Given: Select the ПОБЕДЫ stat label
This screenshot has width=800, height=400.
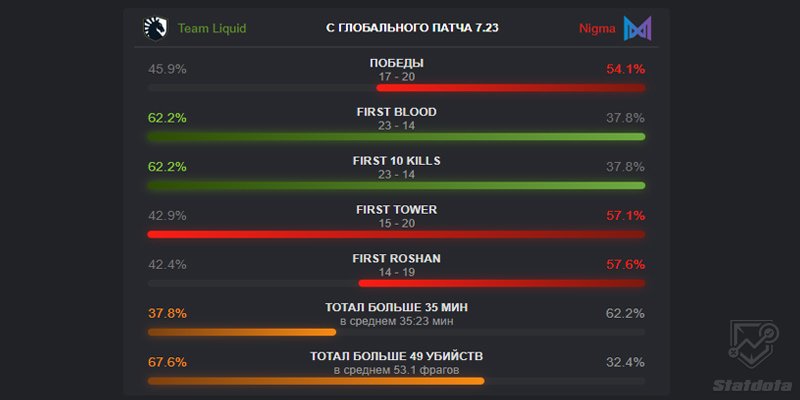Looking at the screenshot, I should point(396,63).
